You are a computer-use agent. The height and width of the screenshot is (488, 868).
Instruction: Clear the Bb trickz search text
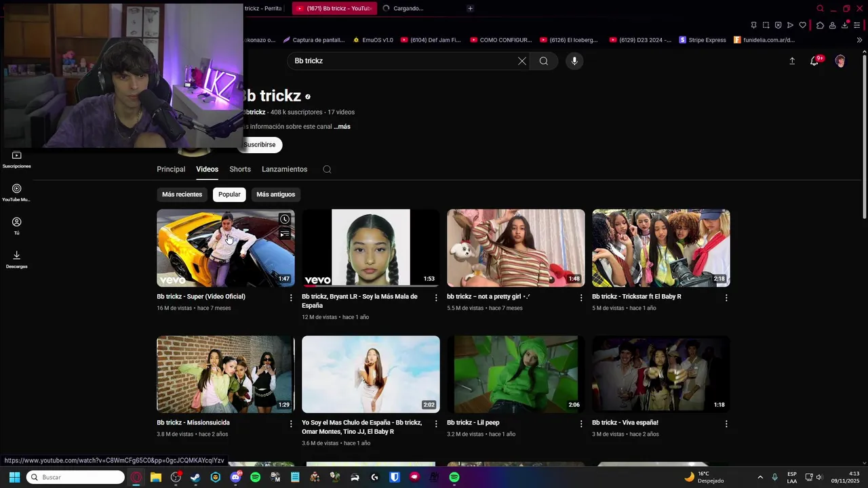(x=522, y=61)
